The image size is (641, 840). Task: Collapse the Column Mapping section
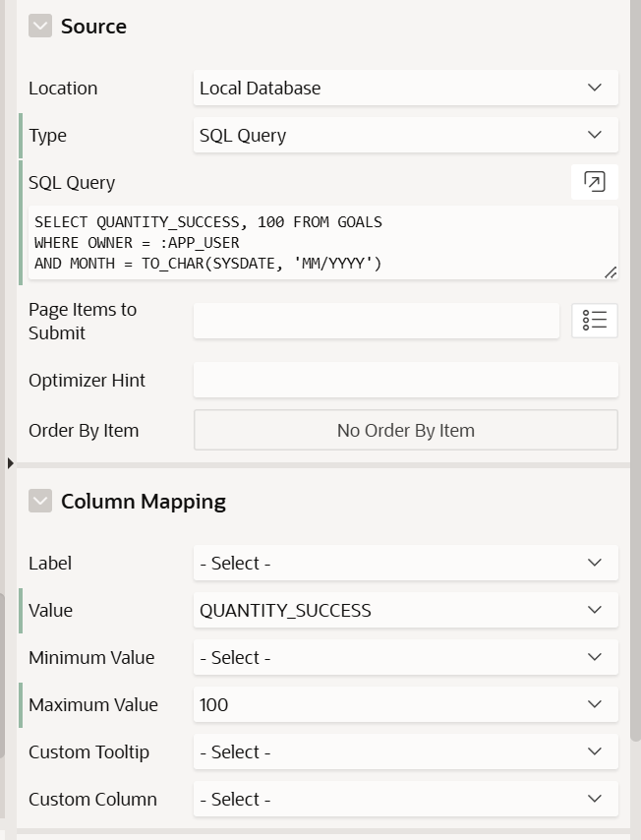[x=40, y=502]
